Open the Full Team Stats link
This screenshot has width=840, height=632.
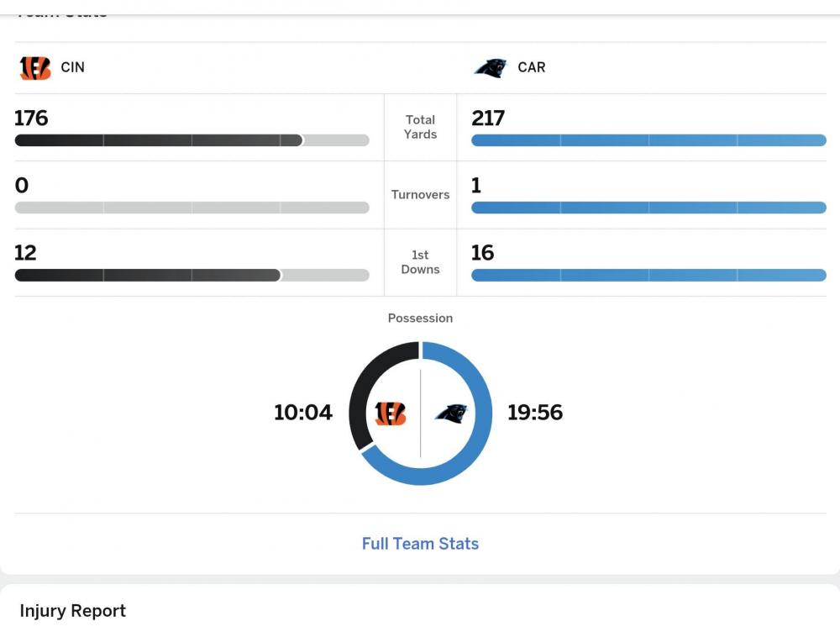click(420, 544)
